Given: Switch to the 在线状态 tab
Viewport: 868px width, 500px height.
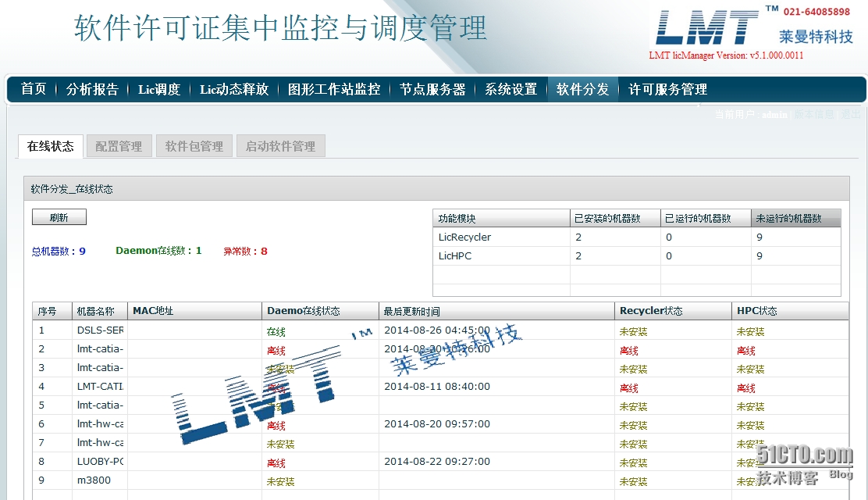Looking at the screenshot, I should tap(51, 146).
